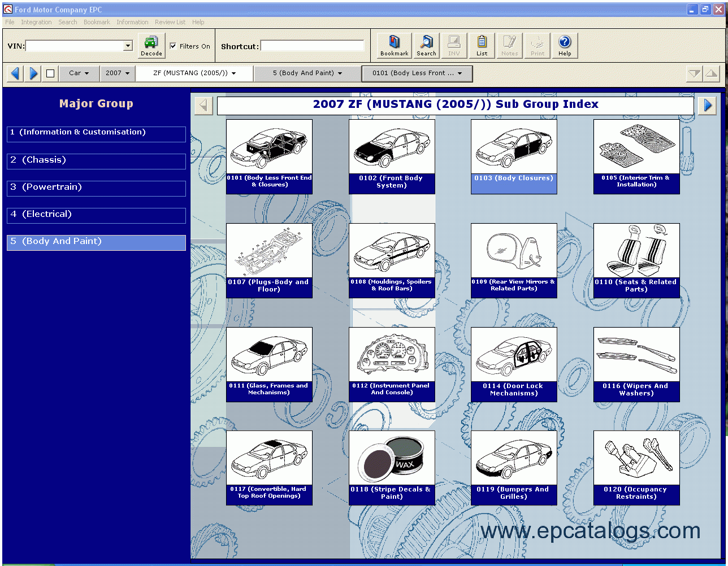Click the VIN Decode car icon
The width and height of the screenshot is (728, 566).
(x=151, y=45)
